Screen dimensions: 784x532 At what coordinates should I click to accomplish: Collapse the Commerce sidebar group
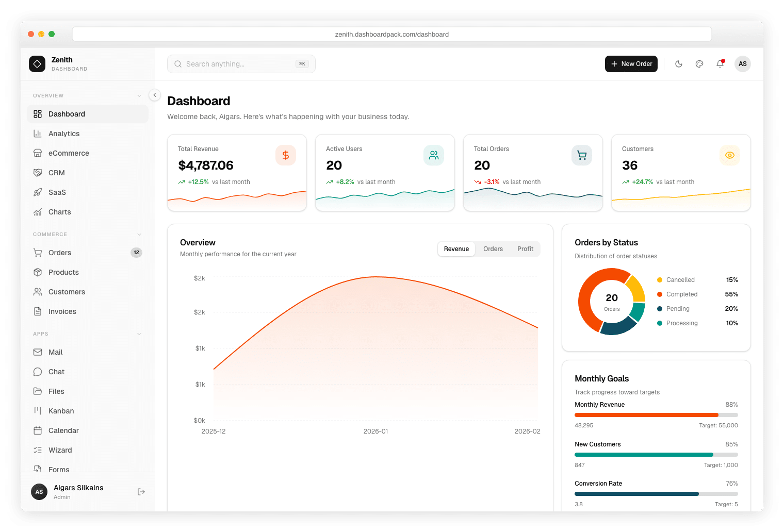coord(139,234)
